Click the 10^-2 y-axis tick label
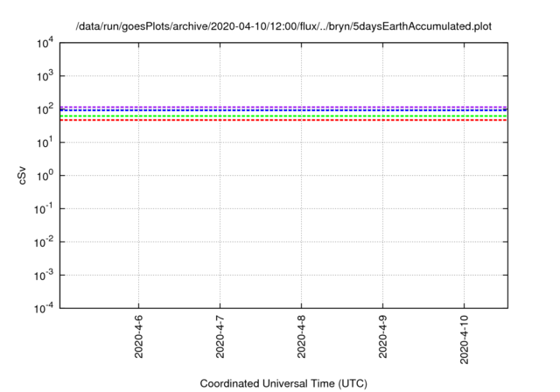Image resolution: width=560 pixels, height=392 pixels. tap(44, 242)
